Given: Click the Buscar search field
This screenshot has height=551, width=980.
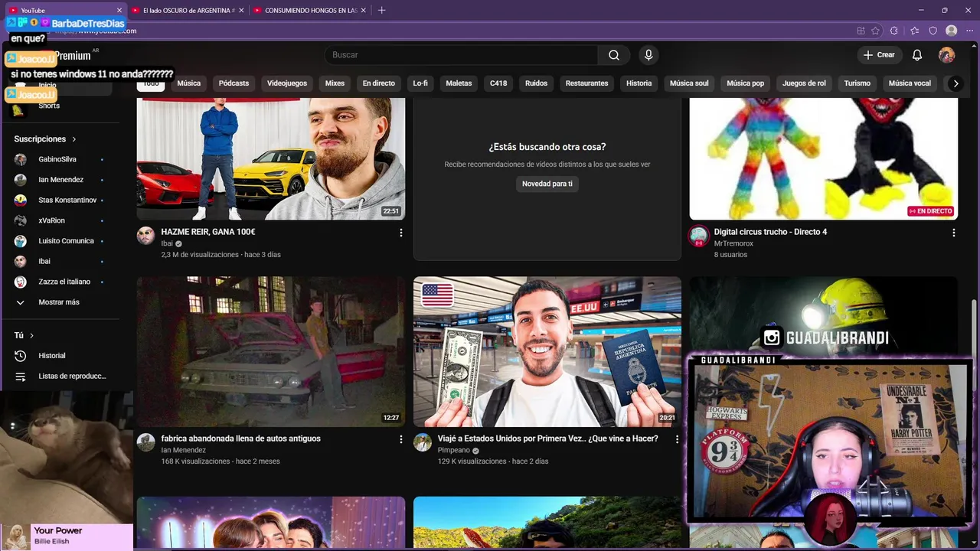Looking at the screenshot, I should tap(461, 55).
